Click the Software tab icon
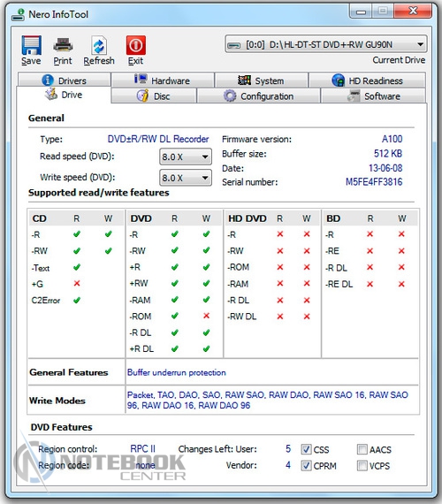442x504 pixels. coord(354,95)
